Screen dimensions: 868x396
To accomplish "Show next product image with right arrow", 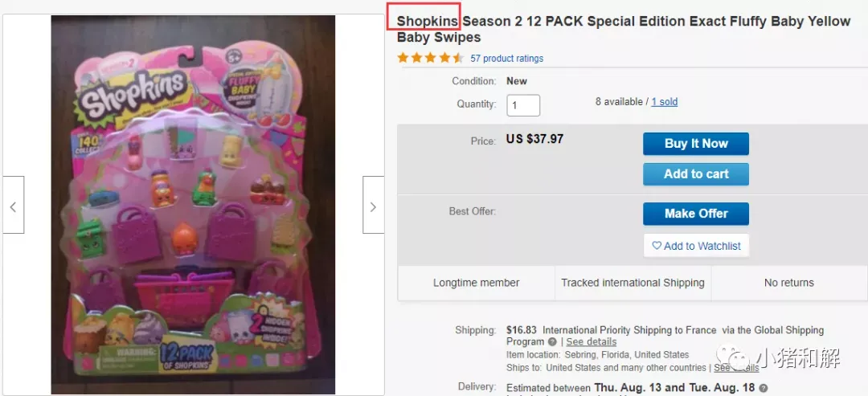I will [x=373, y=205].
